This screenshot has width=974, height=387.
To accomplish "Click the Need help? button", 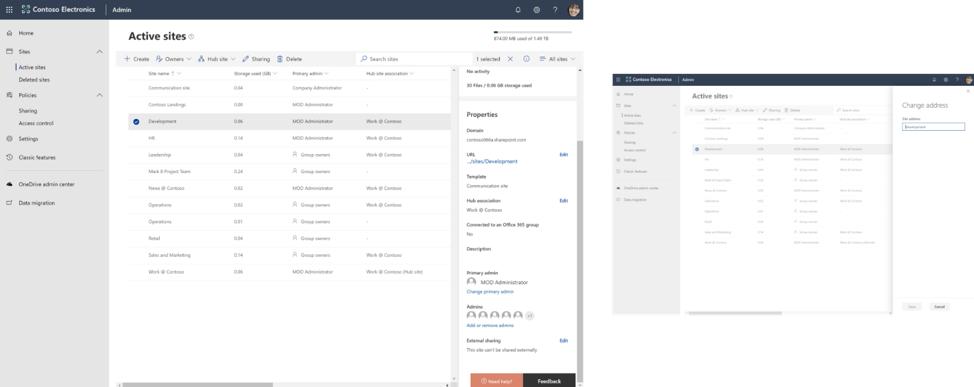I will pos(496,381).
